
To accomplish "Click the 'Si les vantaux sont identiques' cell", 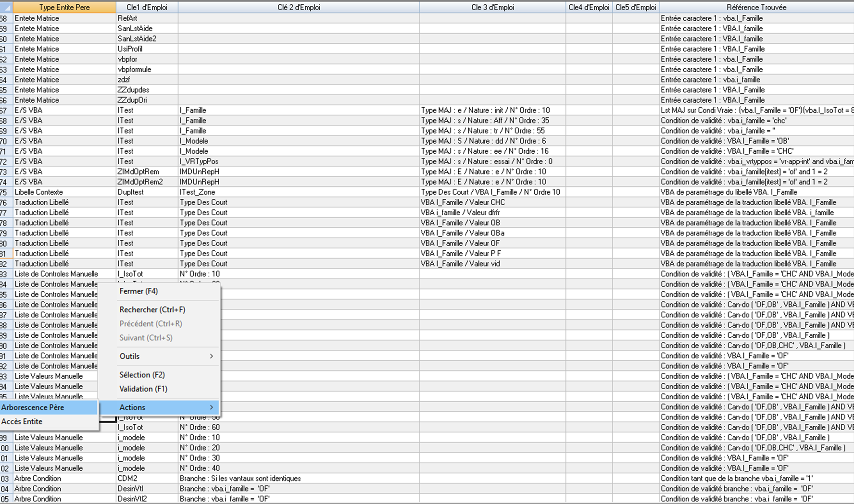I will click(x=240, y=479).
